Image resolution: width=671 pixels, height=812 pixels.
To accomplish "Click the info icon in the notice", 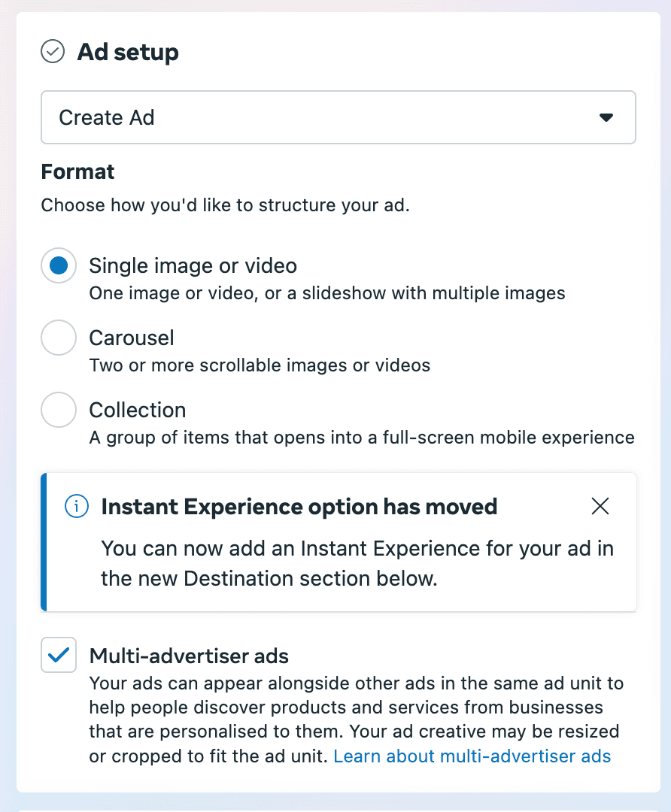I will (77, 507).
